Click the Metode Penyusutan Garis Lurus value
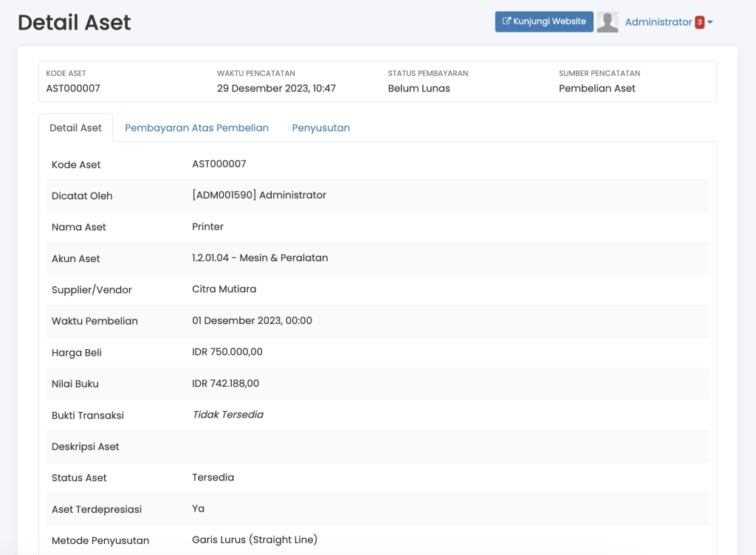Screen dimensions: 756x555 [x=253, y=540]
